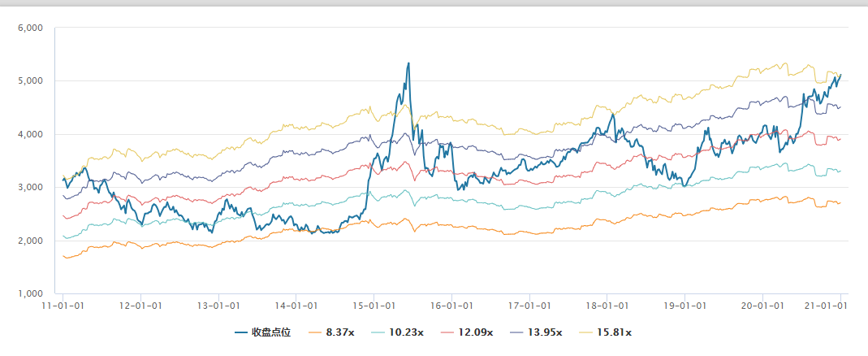Click the 11-01-01 x-axis date label

[x=63, y=306]
